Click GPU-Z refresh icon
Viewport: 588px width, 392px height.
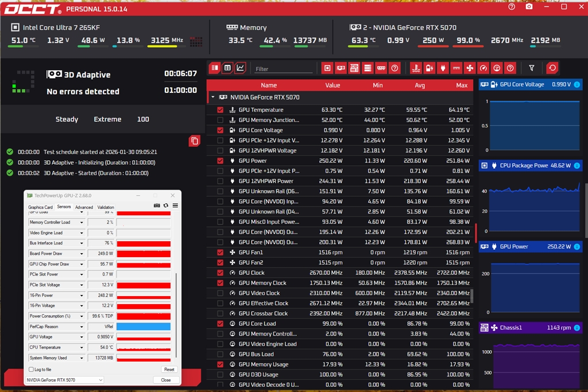(166, 205)
